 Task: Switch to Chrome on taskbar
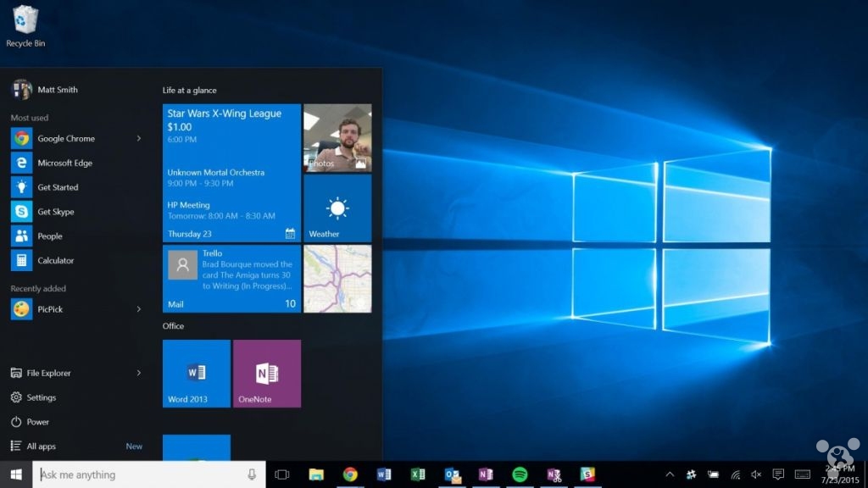350,474
